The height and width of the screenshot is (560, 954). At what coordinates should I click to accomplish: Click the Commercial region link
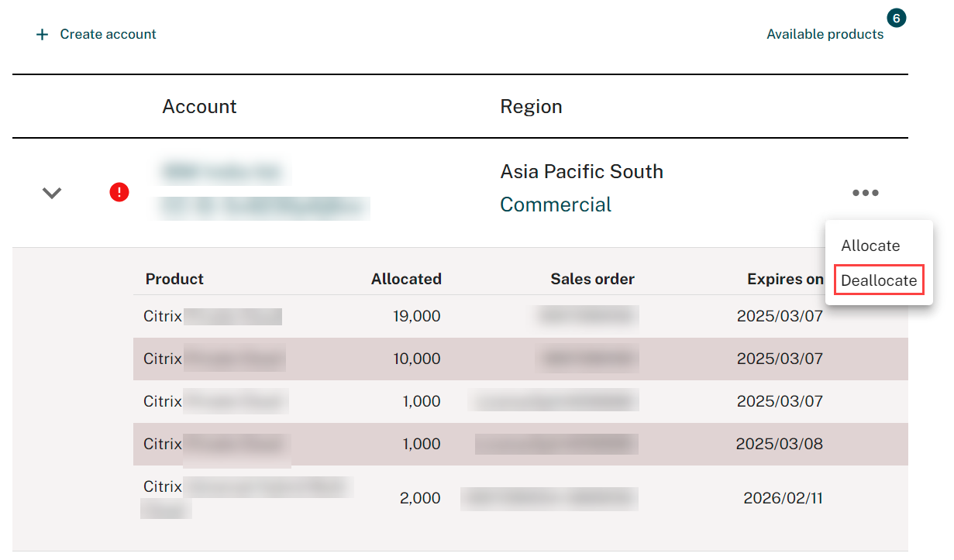point(556,204)
